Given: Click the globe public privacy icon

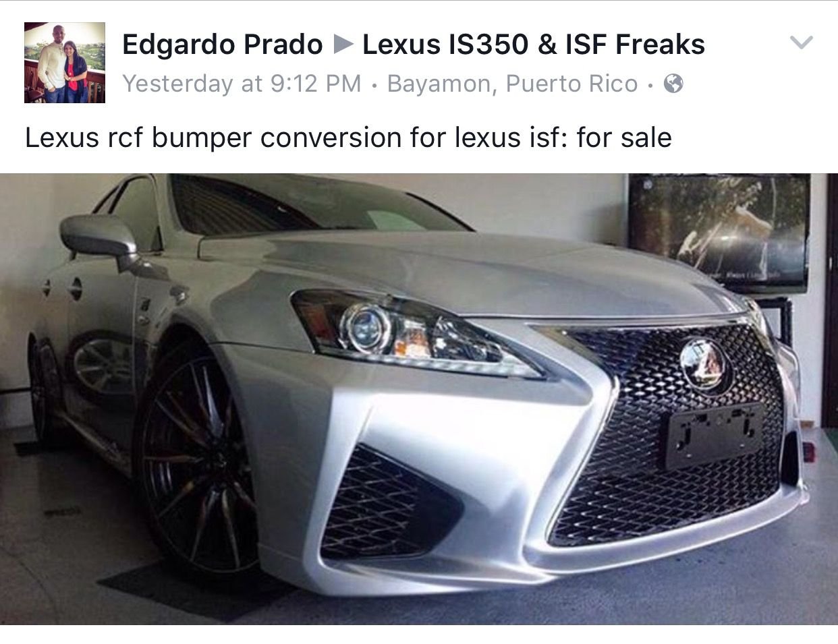Looking at the screenshot, I should [673, 84].
